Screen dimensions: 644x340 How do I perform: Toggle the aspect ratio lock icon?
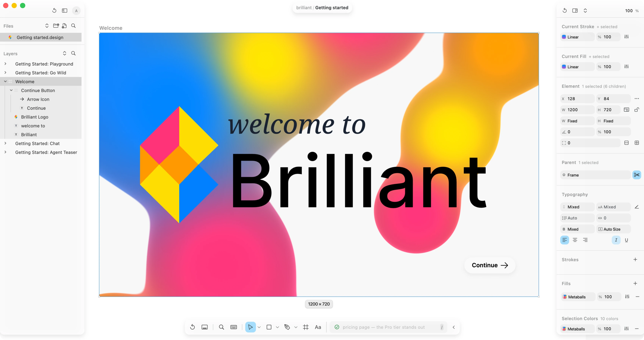point(637,109)
